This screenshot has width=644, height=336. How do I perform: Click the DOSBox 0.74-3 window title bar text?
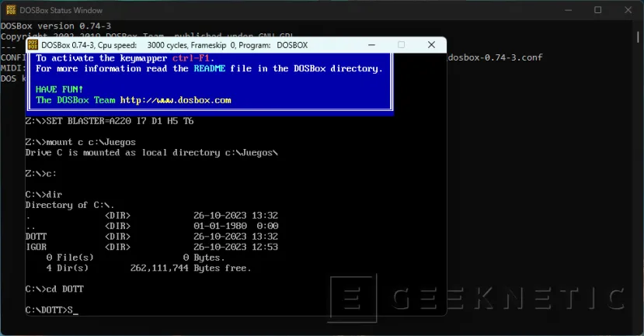[175, 45]
